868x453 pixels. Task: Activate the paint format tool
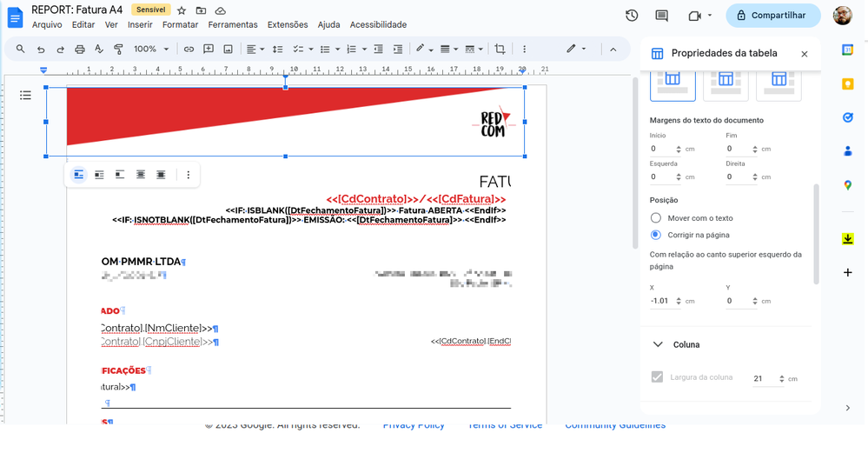[118, 50]
